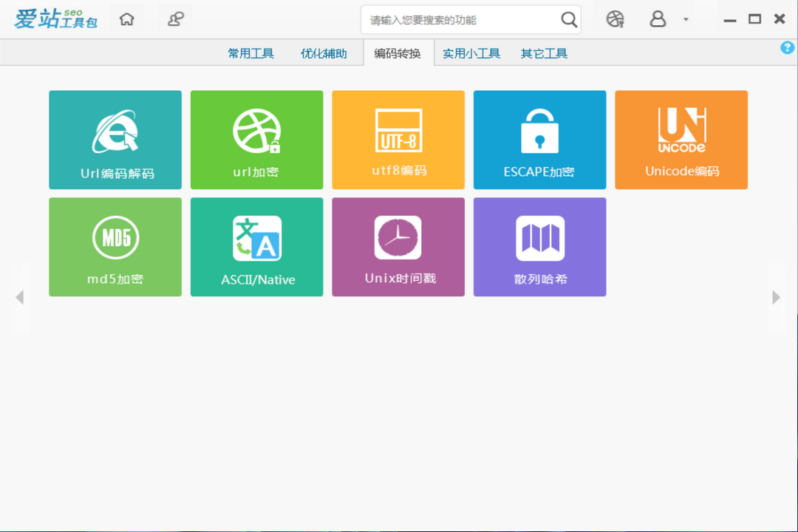Start the Unicode编码 converter

(x=681, y=140)
